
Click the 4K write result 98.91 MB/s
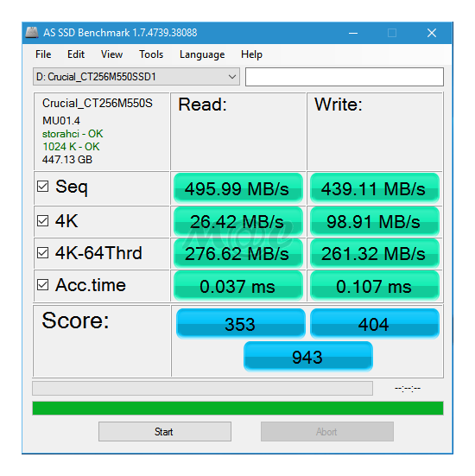coord(375,221)
